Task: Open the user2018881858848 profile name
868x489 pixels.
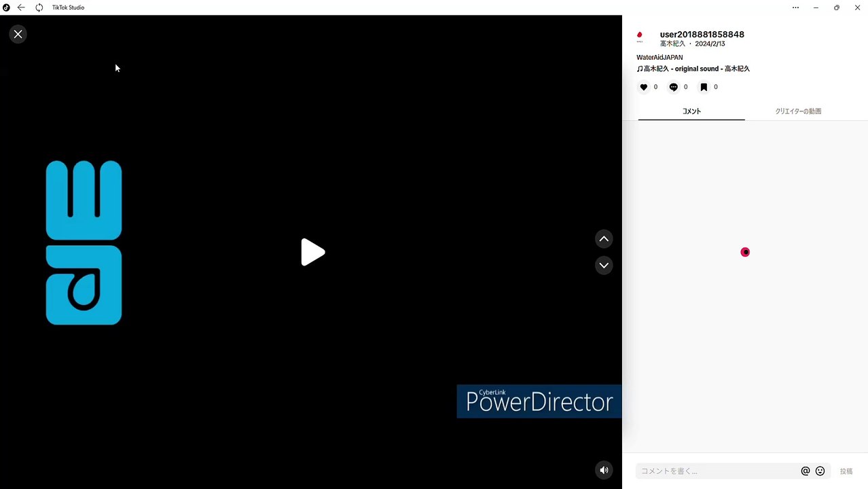Action: (702, 35)
